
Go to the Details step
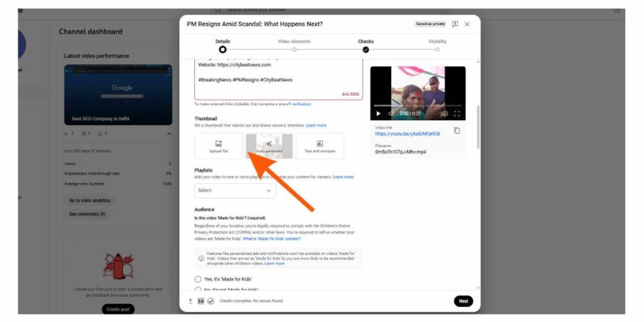pyautogui.click(x=223, y=46)
